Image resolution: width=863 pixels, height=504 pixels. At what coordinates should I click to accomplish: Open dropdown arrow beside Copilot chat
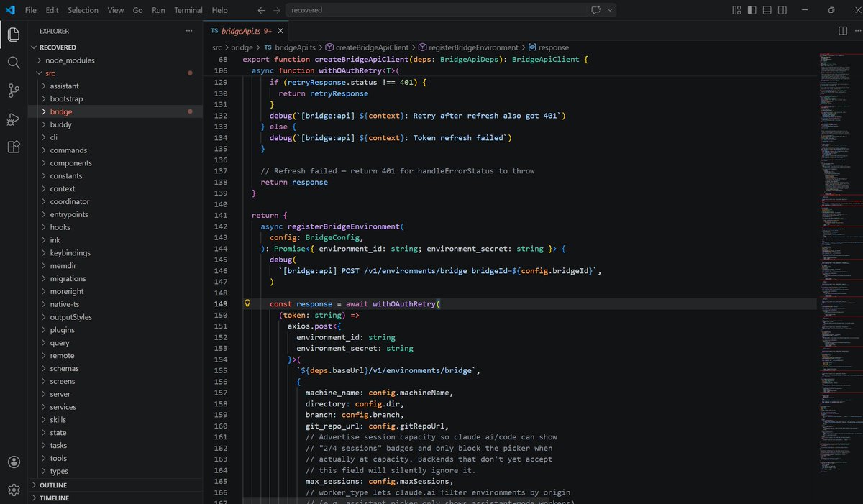(610, 10)
